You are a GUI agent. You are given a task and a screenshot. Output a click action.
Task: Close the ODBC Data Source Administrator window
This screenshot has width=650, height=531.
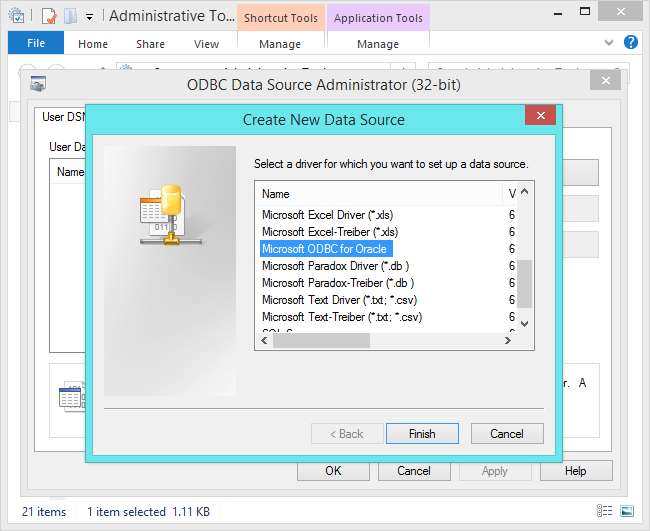[606, 80]
